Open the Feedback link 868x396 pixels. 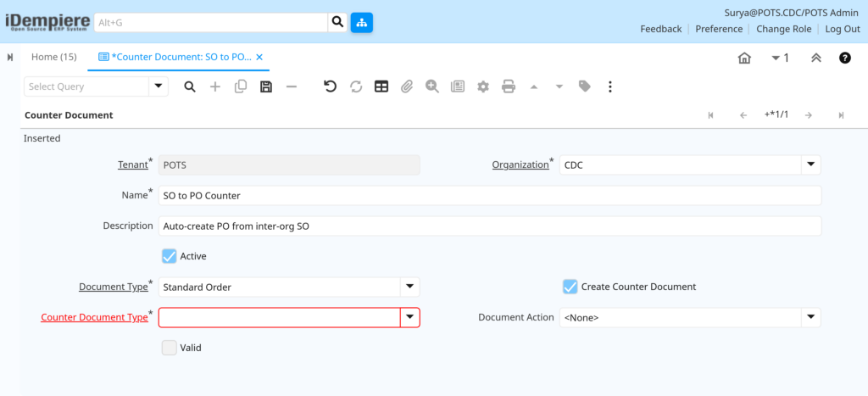pos(661,29)
